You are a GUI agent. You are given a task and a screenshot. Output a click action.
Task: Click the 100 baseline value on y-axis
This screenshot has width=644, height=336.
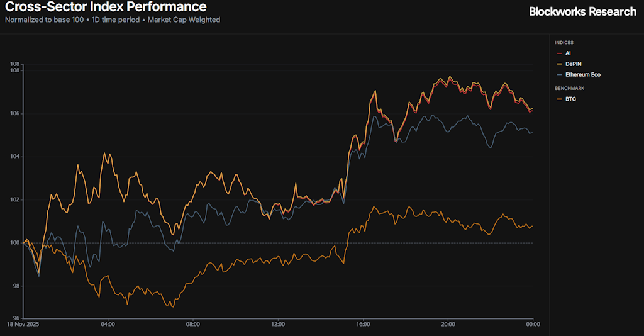(15, 243)
